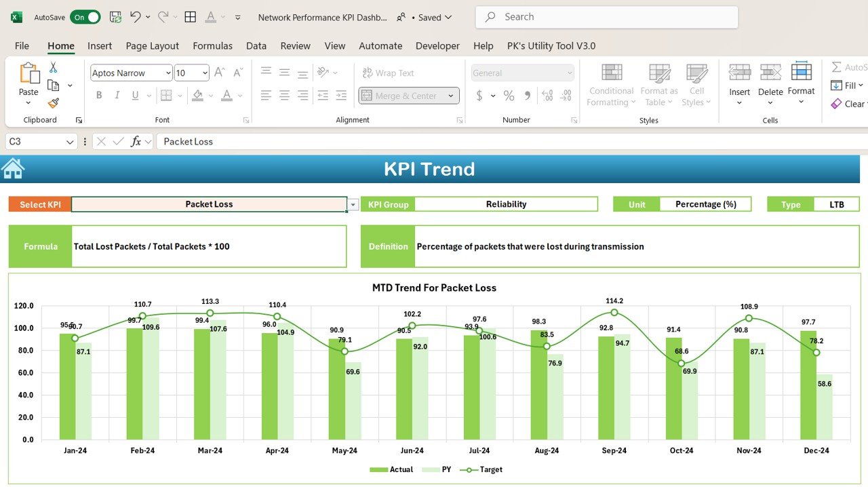Image resolution: width=868 pixels, height=487 pixels.
Task: Click the Center align icon
Action: [284, 96]
